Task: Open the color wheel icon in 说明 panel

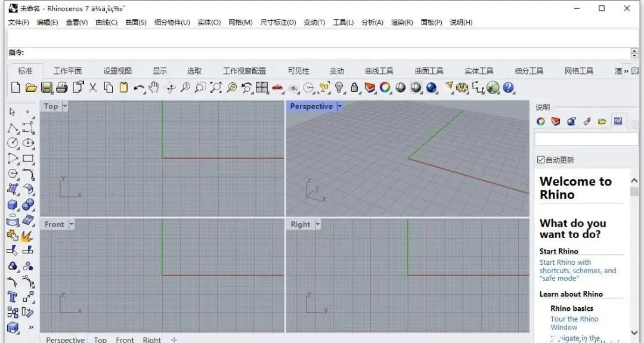Action: tap(540, 121)
